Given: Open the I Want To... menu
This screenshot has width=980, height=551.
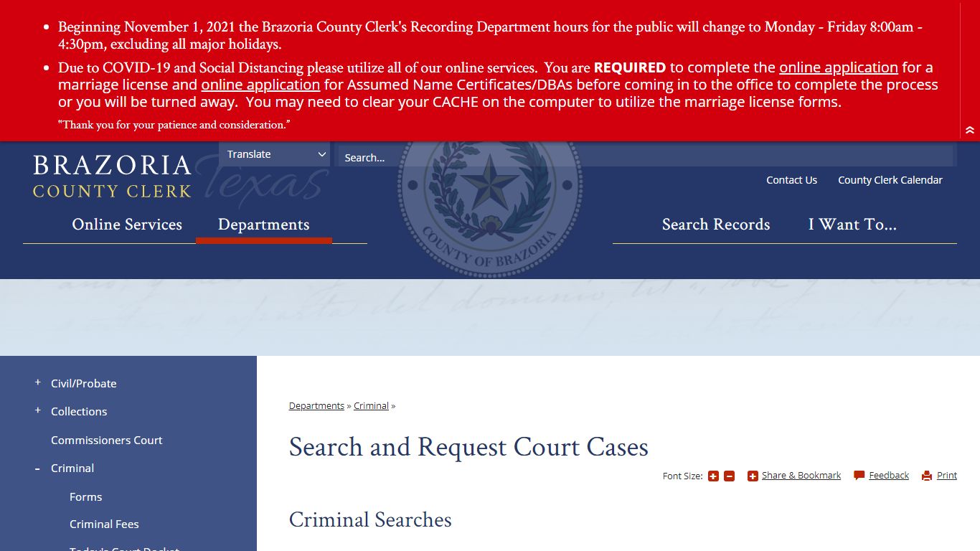Looking at the screenshot, I should [x=852, y=225].
